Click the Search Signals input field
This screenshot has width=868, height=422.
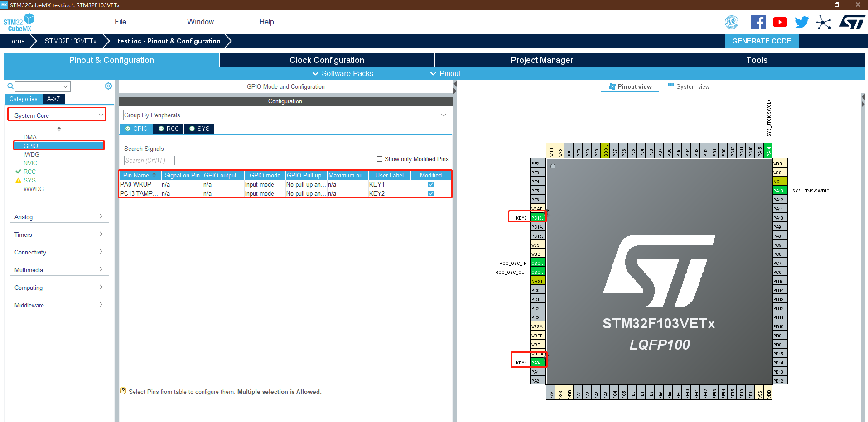[x=149, y=160]
